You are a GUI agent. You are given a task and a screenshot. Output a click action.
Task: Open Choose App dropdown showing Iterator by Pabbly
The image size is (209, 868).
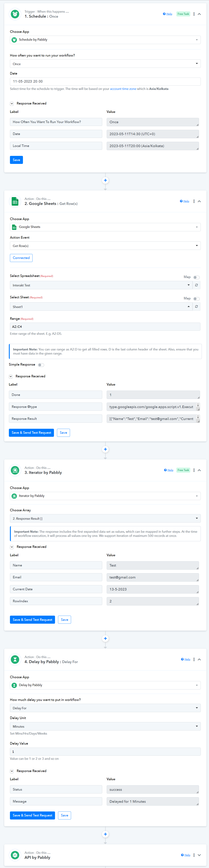point(105,496)
